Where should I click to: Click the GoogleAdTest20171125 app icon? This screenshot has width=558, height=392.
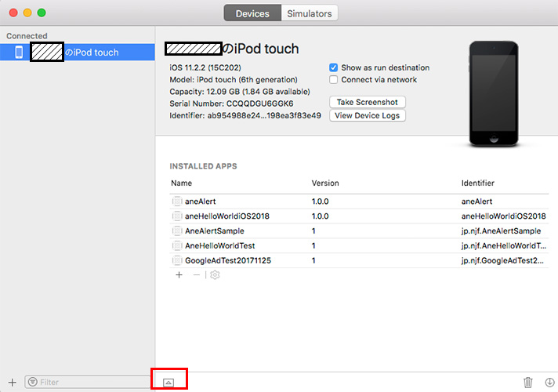[x=177, y=260]
